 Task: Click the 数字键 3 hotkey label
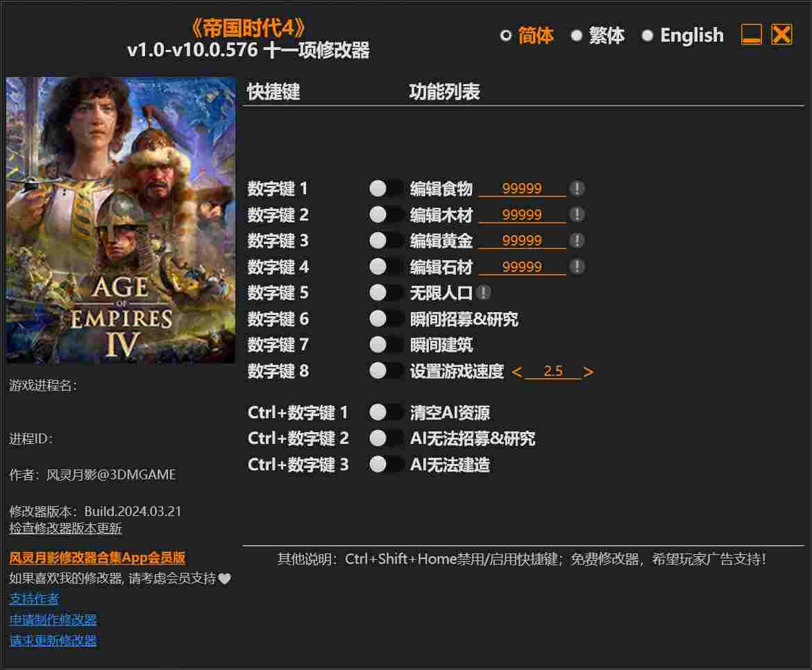[278, 241]
